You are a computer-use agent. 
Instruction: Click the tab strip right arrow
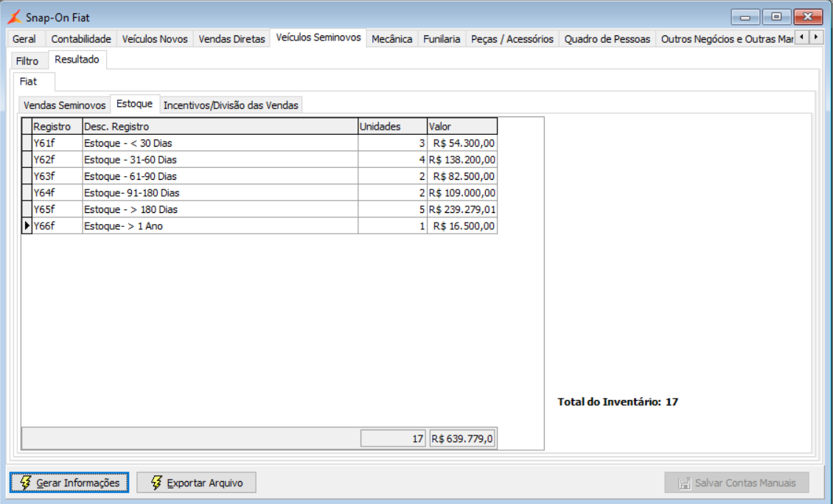click(816, 38)
